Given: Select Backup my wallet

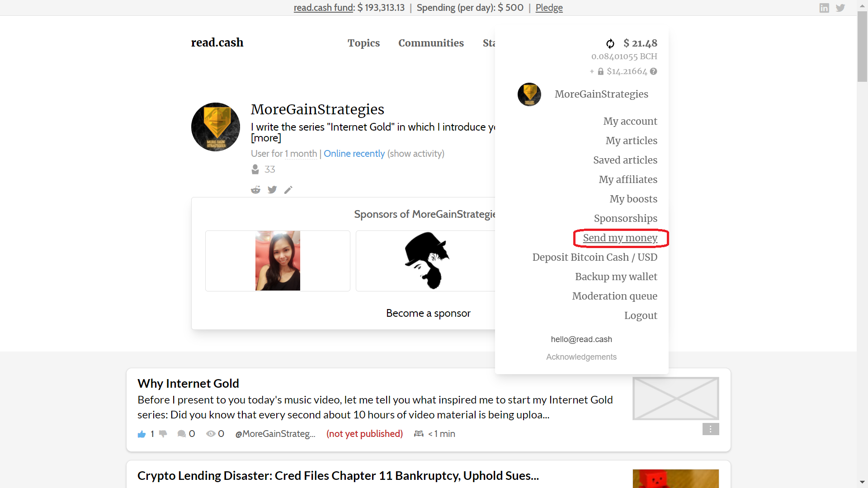Looking at the screenshot, I should [616, 277].
